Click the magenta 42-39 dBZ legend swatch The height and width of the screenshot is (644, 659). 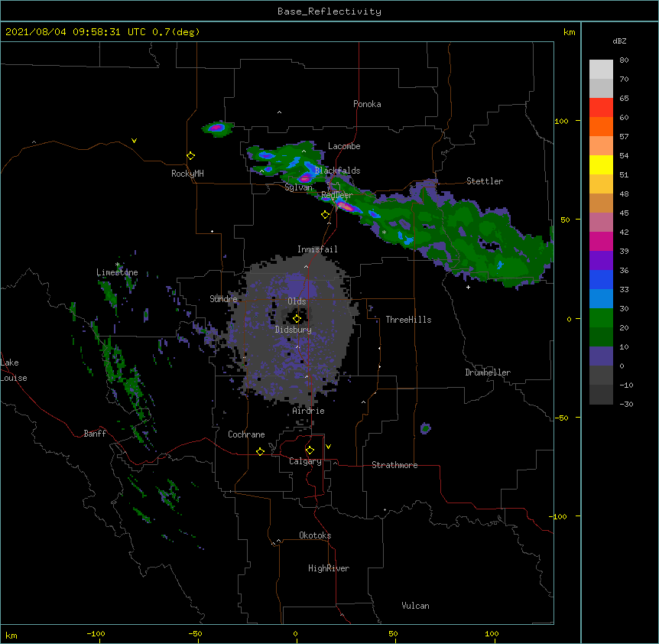[601, 241]
